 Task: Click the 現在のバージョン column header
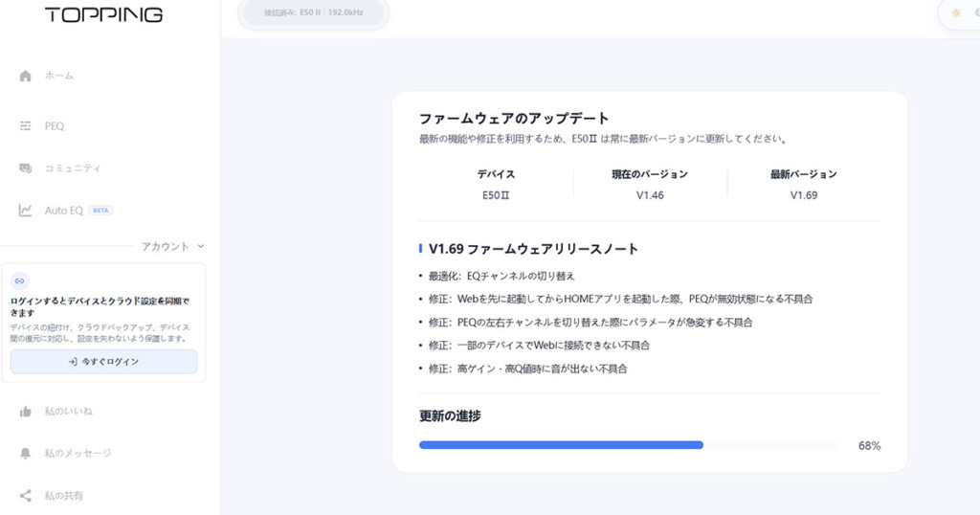coord(650,174)
